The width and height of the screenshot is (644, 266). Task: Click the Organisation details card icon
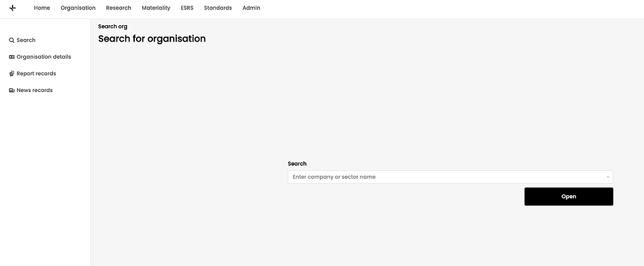(x=11, y=57)
